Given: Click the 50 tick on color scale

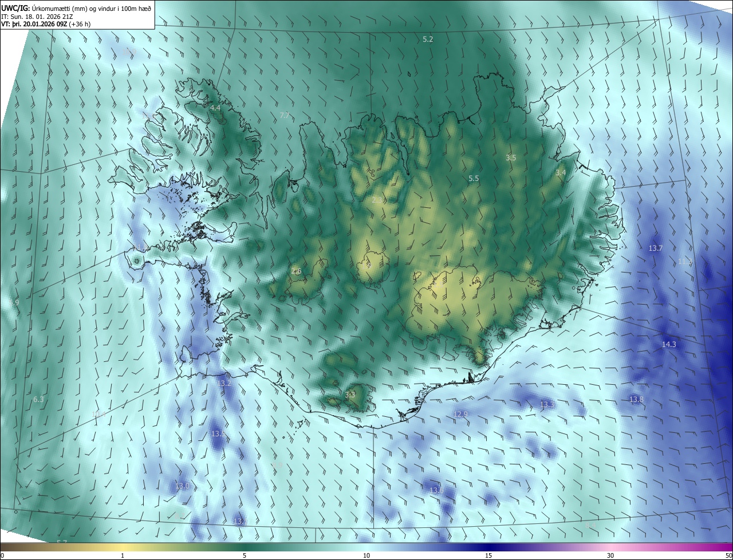Looking at the screenshot, I should coord(728,556).
